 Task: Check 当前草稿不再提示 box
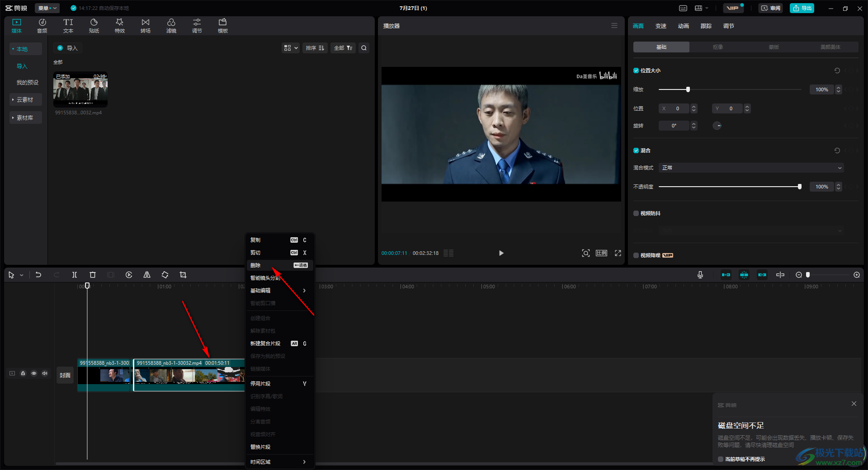pos(721,459)
